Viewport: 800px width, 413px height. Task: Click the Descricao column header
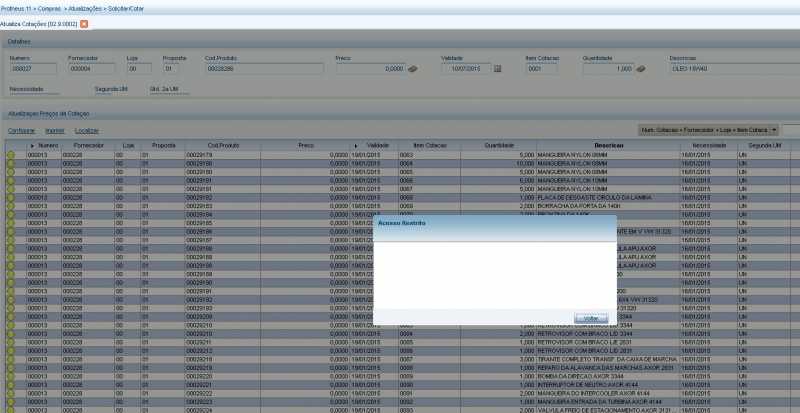click(608, 146)
